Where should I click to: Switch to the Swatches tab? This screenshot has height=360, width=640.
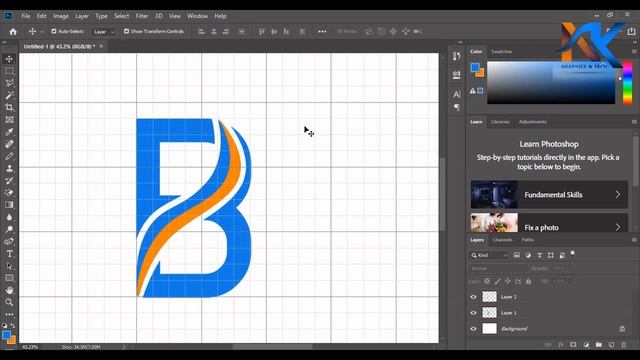501,51
